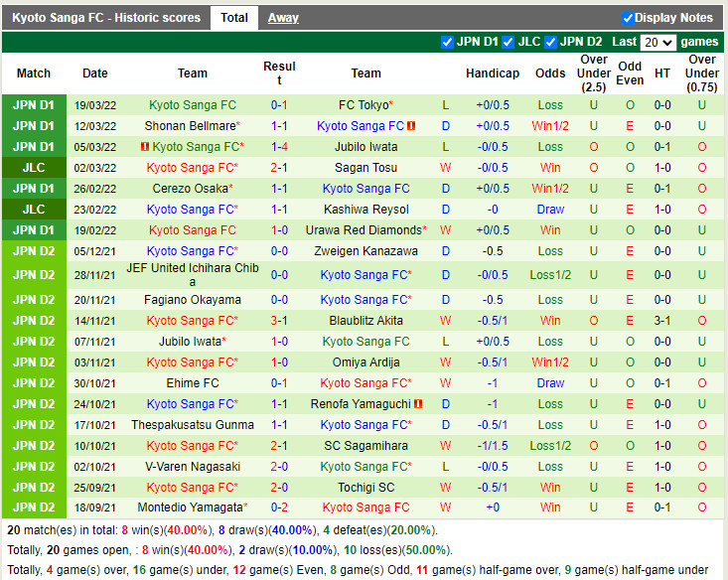Click the JLC league badge for 02/03/22 match
Screen dimensions: 728x580
point(34,168)
